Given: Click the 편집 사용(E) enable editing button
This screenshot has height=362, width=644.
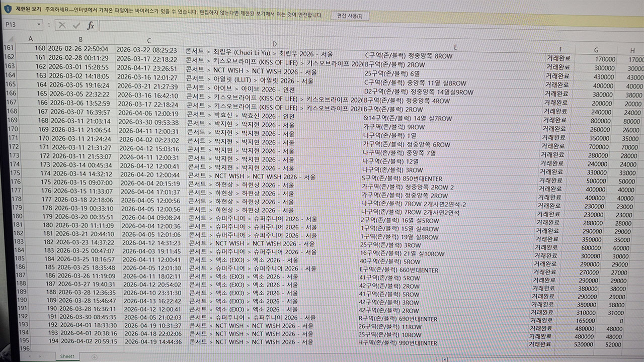Looking at the screenshot, I should [x=350, y=16].
